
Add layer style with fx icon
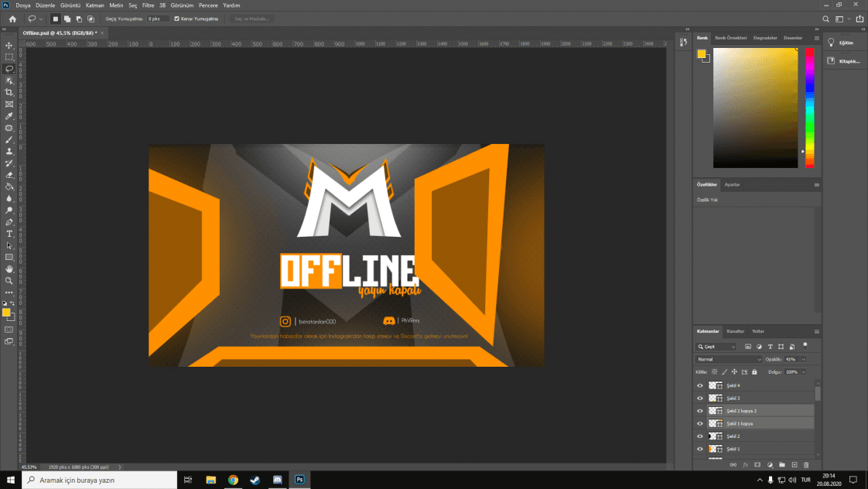point(745,465)
